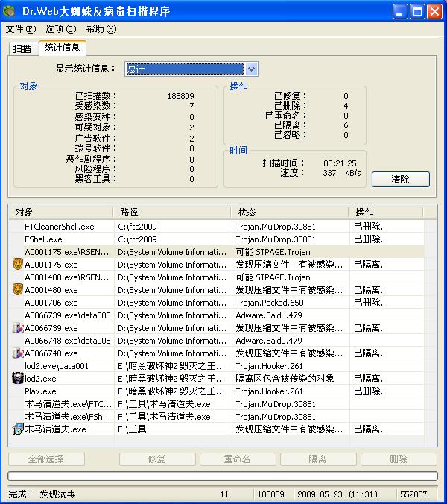
Task: Open the 选项(O) menu
Action: pyautogui.click(x=60, y=29)
